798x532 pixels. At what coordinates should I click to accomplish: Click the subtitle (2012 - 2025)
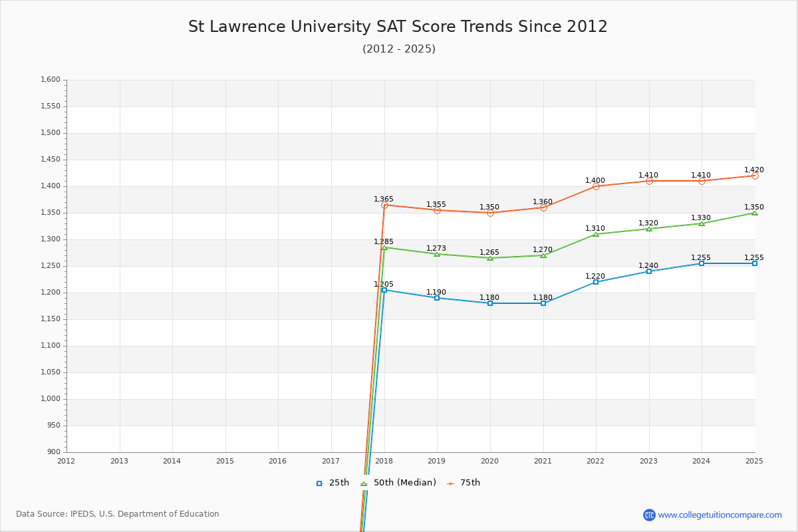(x=399, y=49)
